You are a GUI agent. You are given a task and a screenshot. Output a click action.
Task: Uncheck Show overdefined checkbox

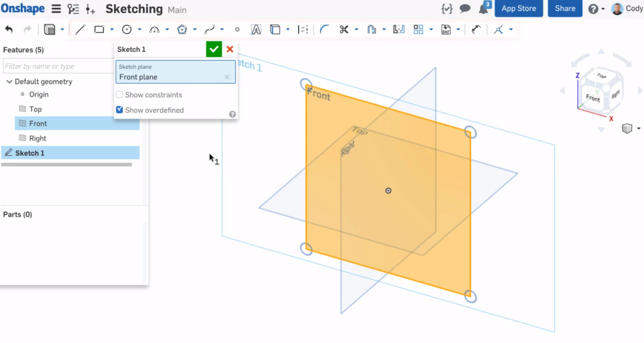[x=119, y=110]
